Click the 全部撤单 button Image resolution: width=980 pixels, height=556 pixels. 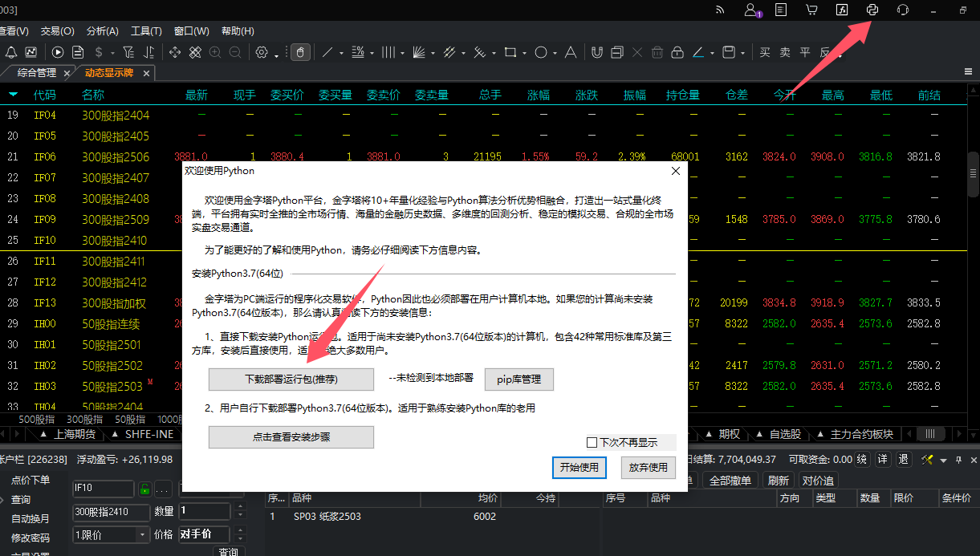pyautogui.click(x=730, y=481)
